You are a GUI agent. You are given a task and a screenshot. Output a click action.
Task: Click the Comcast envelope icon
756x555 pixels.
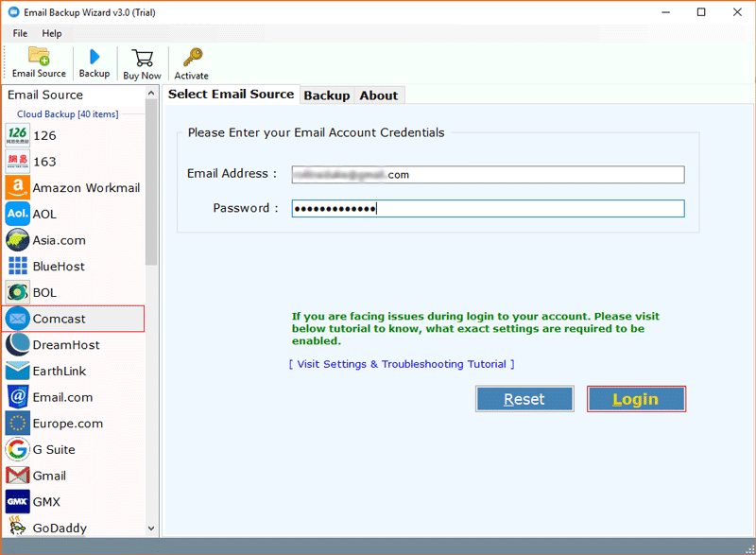[x=17, y=319]
